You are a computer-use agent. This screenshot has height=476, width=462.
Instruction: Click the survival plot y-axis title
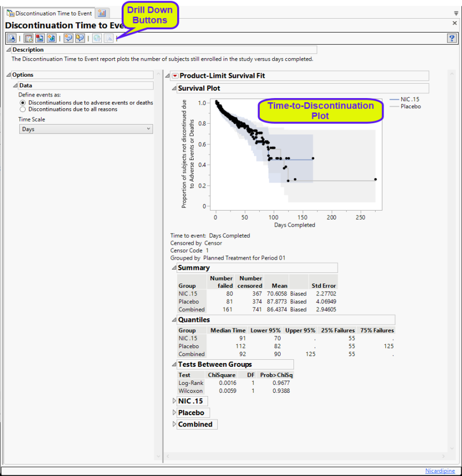tap(188, 154)
